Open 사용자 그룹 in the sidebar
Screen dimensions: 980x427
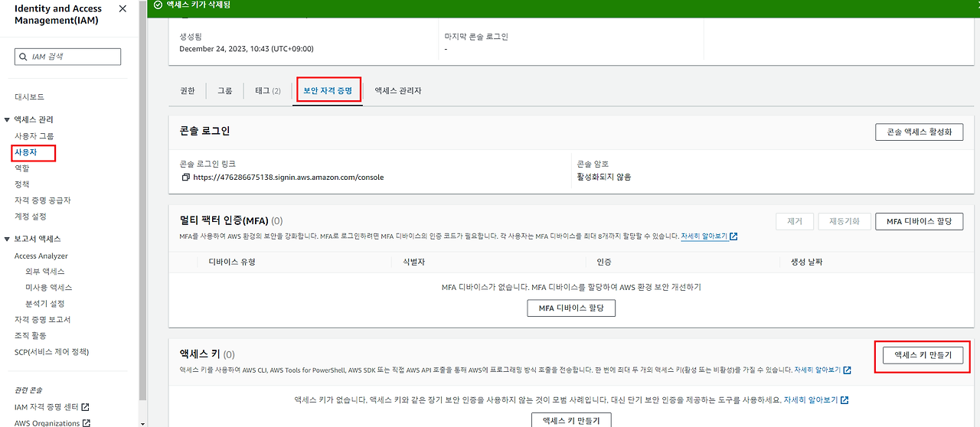pyautogui.click(x=34, y=136)
